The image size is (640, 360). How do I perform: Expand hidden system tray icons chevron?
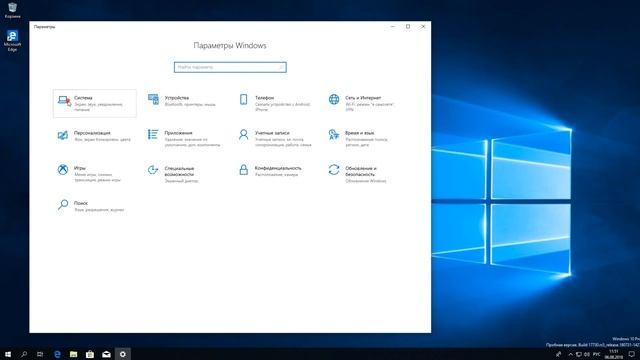[570, 354]
